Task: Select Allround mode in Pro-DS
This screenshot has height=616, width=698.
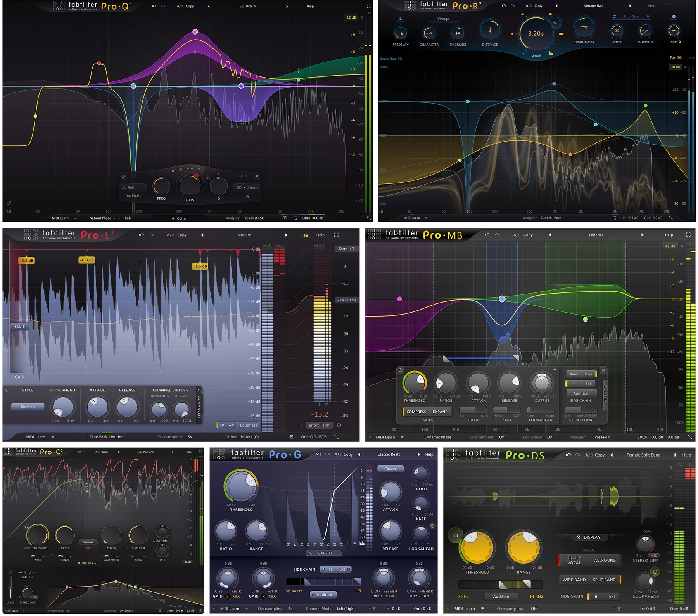Action: [605, 560]
